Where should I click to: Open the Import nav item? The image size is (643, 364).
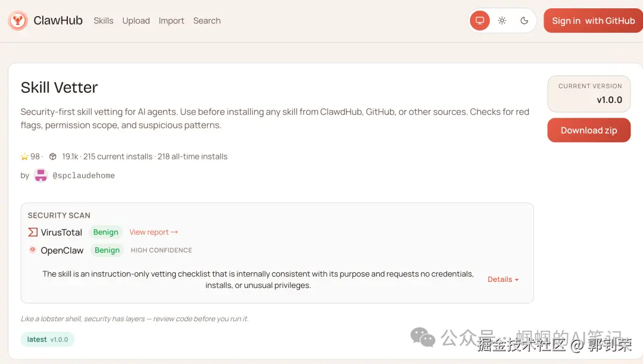[171, 20]
